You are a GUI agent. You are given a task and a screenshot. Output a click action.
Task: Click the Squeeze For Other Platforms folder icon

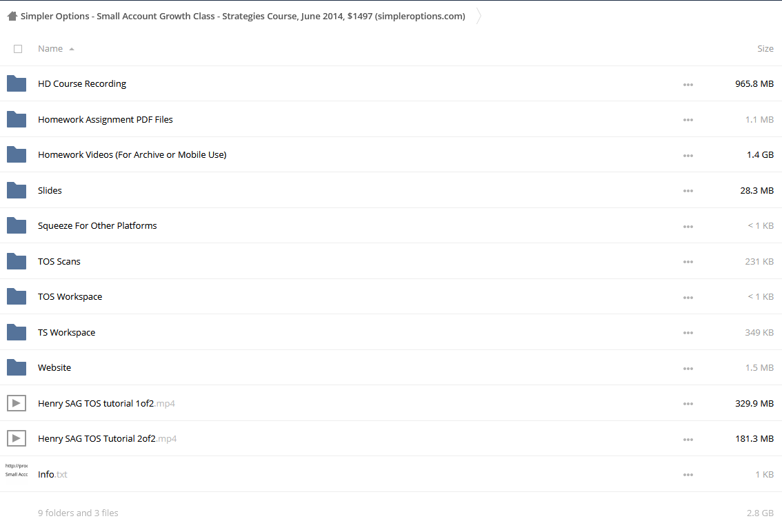tap(17, 225)
